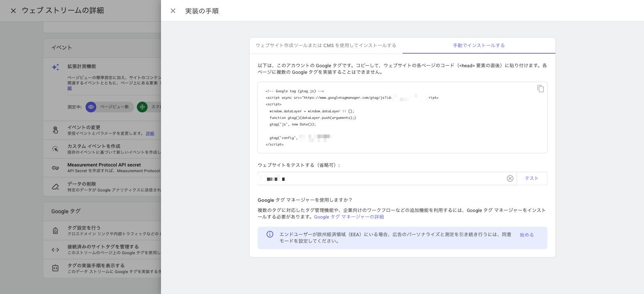Image resolution: width=644 pixels, height=294 pixels.
Task: Open カスタム イベントを作成 row
Action: [102, 149]
